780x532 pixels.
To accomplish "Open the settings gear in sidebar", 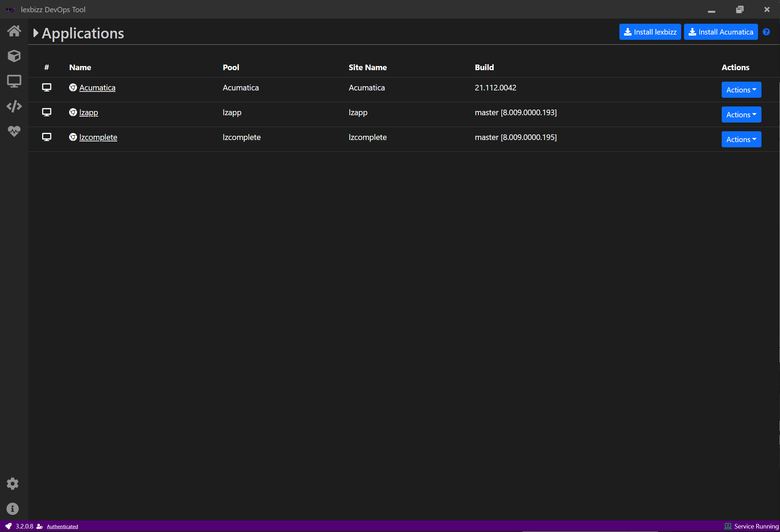I will 13,483.
